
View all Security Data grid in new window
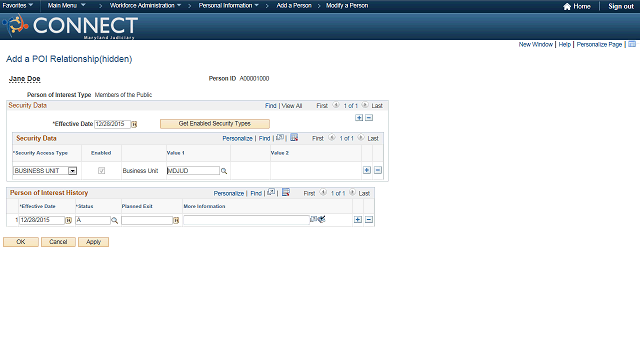tap(280, 138)
